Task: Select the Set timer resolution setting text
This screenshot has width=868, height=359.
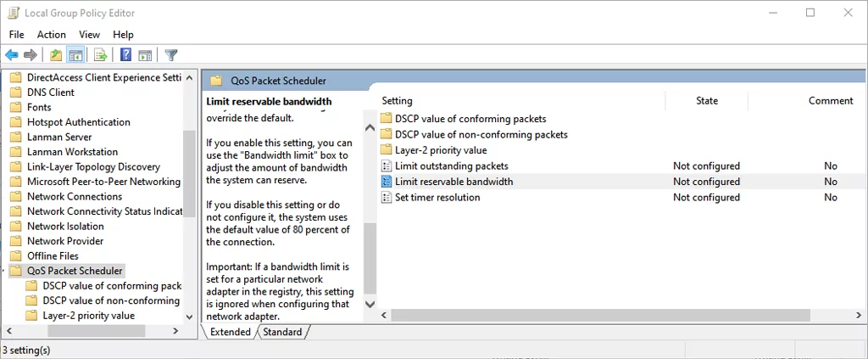Action: coord(437,197)
